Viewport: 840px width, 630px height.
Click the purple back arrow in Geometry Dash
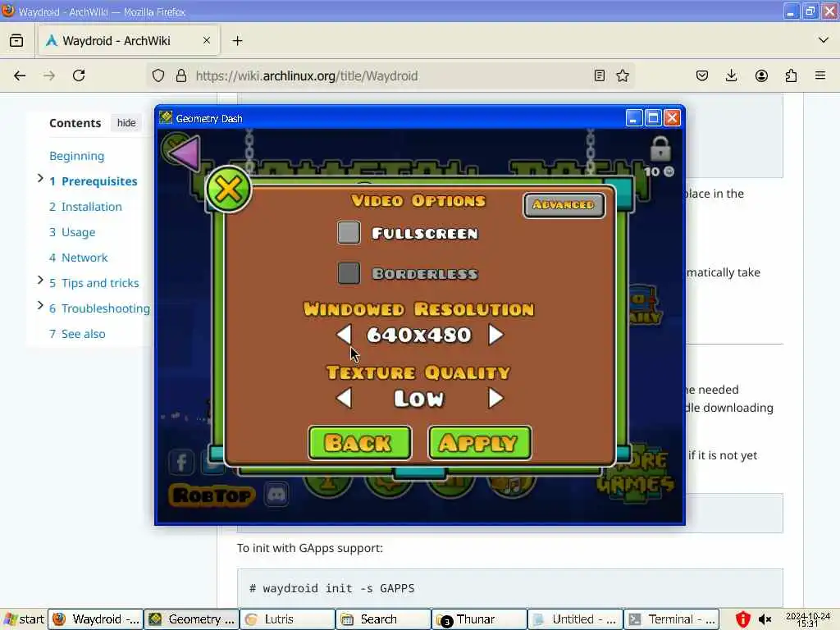pos(184,153)
